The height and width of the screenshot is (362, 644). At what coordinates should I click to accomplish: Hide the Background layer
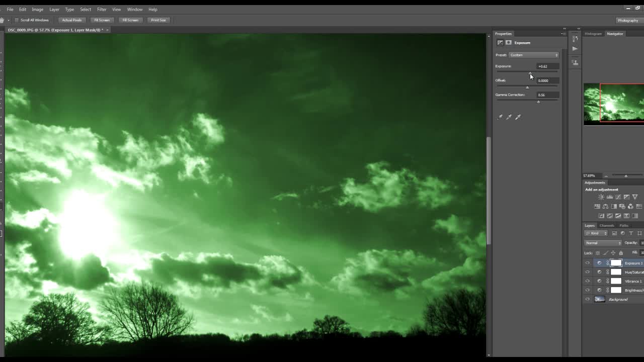tap(587, 299)
